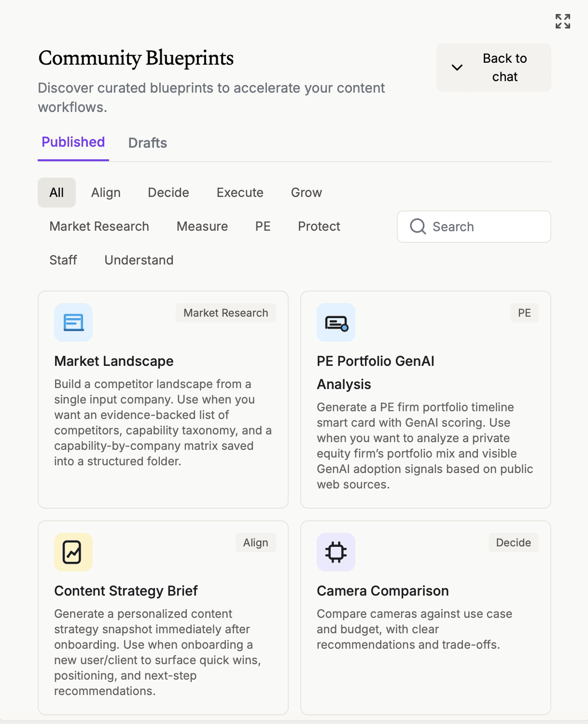This screenshot has height=724, width=588.
Task: Select the All category filter
Action: click(x=56, y=193)
